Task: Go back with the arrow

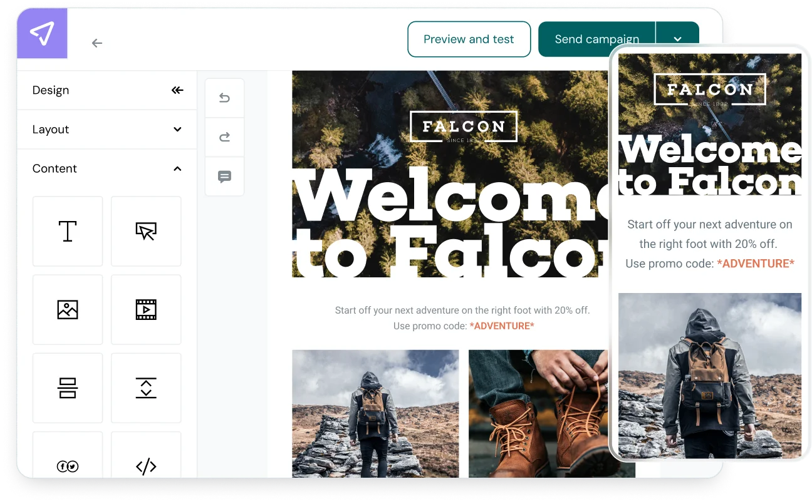Action: (96, 43)
